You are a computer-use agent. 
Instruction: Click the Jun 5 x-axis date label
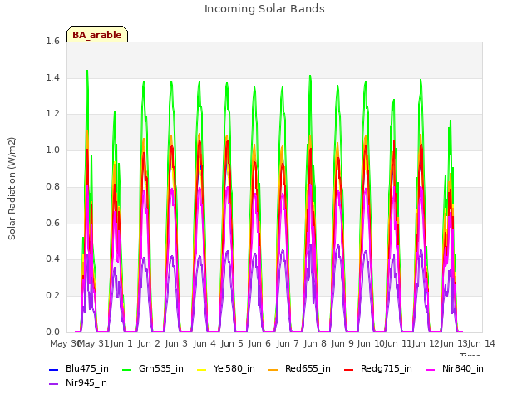point(232,343)
